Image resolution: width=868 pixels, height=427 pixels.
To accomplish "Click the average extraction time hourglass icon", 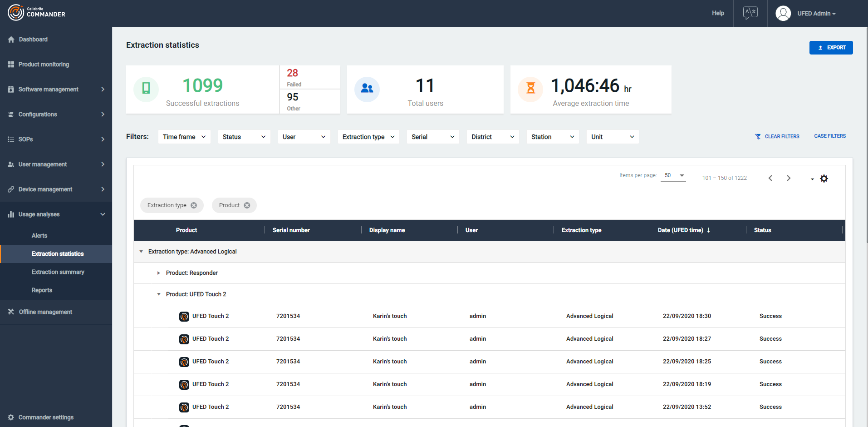I will tap(530, 89).
